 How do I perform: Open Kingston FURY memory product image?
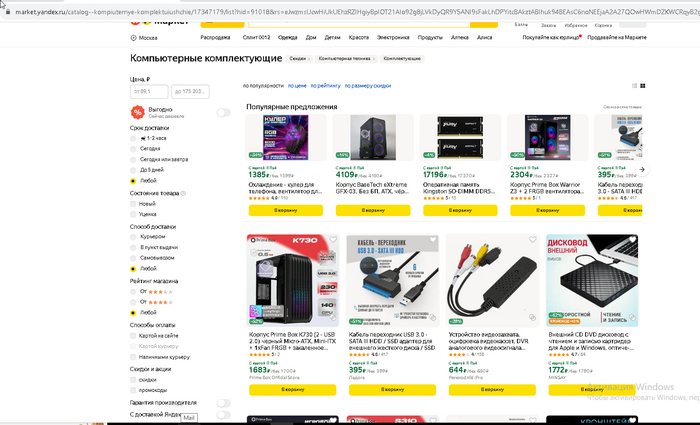point(460,138)
